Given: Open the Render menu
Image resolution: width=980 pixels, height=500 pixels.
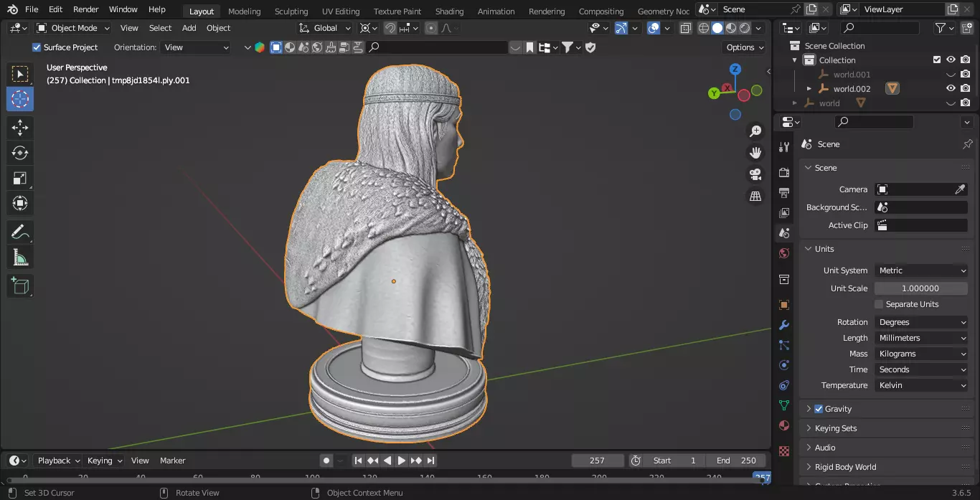Looking at the screenshot, I should 86,9.
